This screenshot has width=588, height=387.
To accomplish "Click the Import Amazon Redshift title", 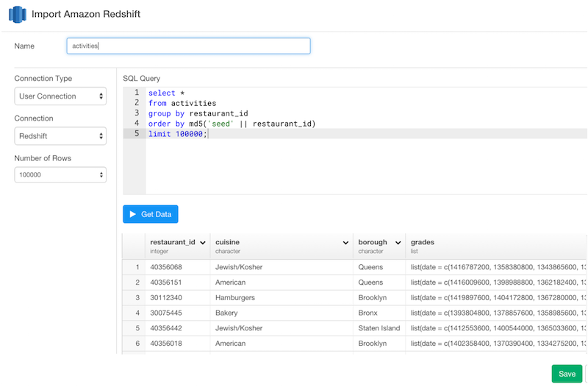I will click(x=86, y=14).
